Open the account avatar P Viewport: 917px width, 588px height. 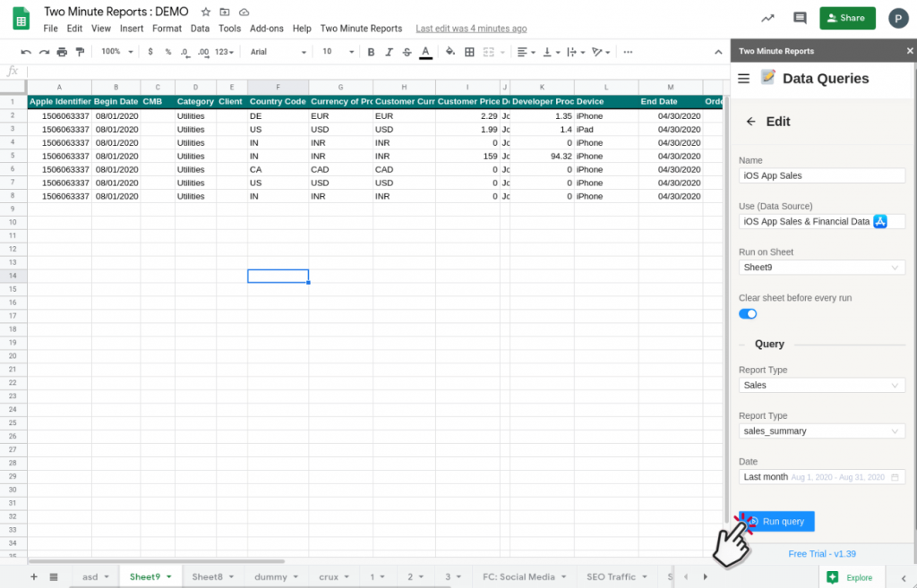pos(898,18)
